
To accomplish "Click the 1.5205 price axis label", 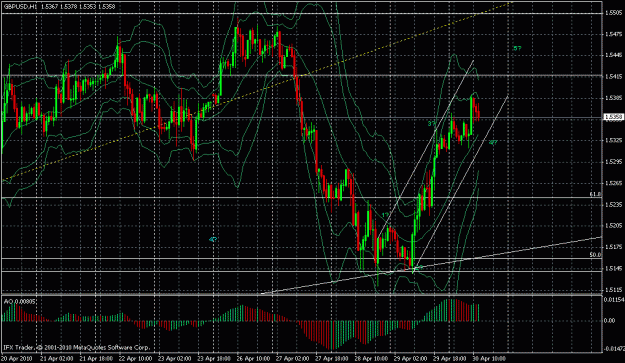I will point(613,226).
